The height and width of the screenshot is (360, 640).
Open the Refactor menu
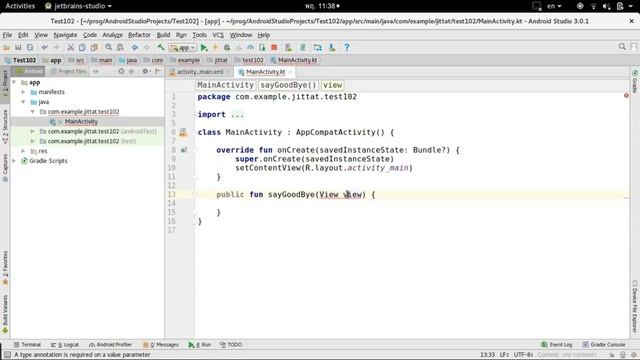[139, 35]
